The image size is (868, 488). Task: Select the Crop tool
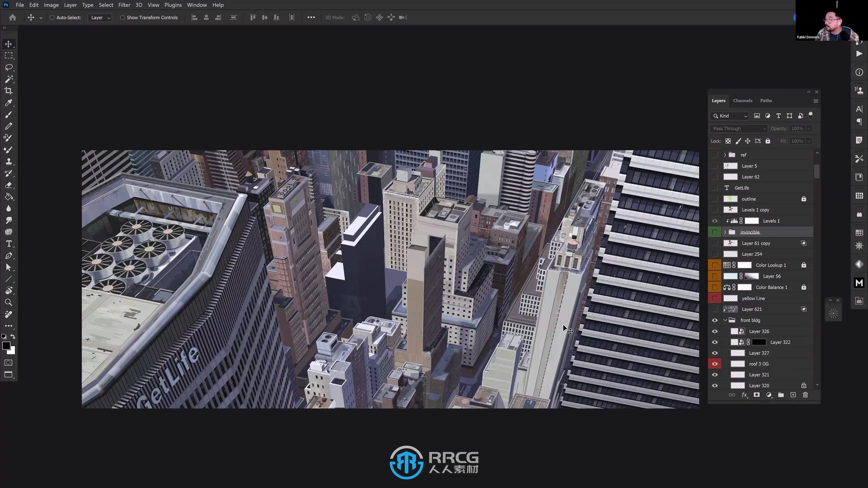pyautogui.click(x=9, y=90)
